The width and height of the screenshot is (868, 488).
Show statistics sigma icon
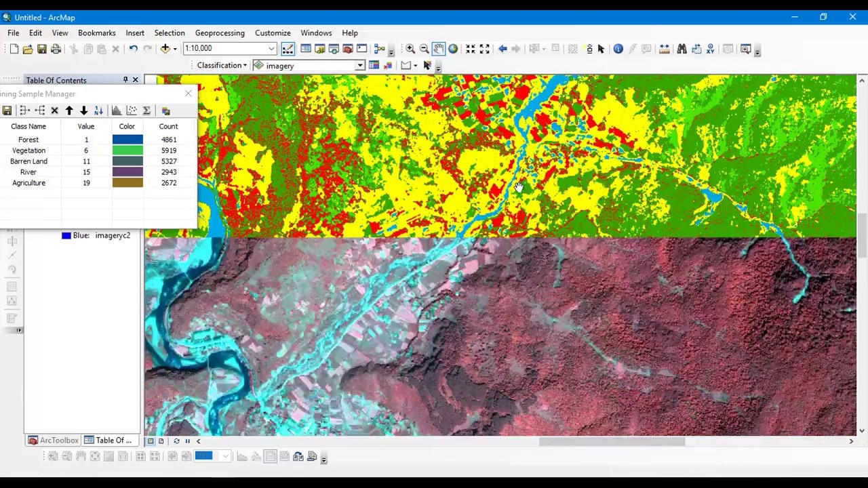tap(146, 110)
